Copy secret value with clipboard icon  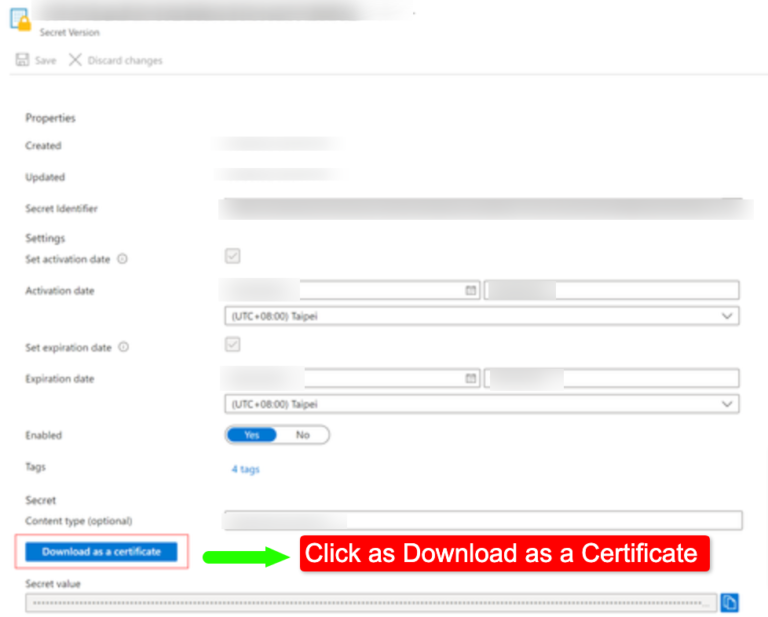[730, 602]
